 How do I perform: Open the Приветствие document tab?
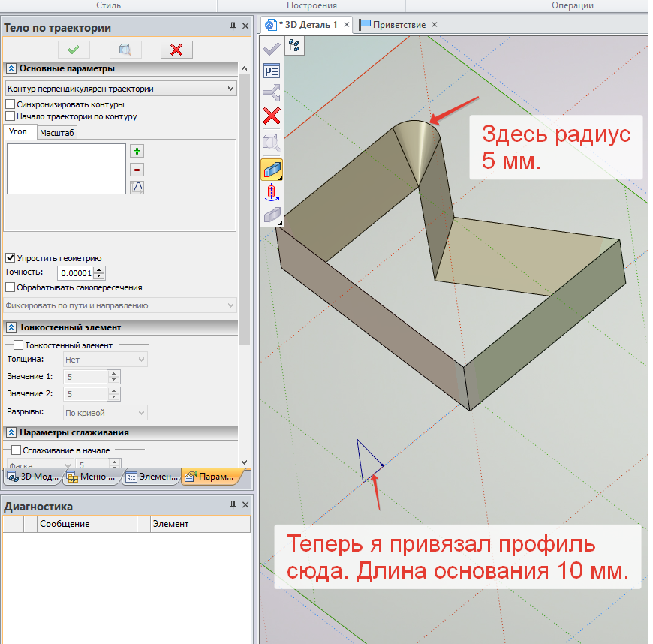tap(393, 25)
